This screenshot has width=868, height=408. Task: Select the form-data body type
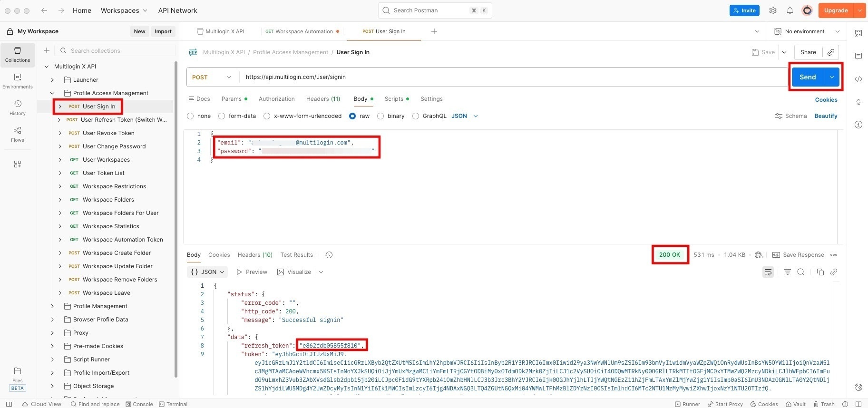point(222,116)
